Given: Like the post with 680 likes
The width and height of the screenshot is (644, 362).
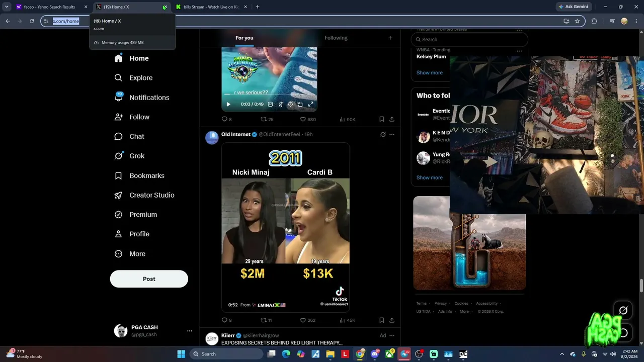Looking at the screenshot, I should coord(308,119).
